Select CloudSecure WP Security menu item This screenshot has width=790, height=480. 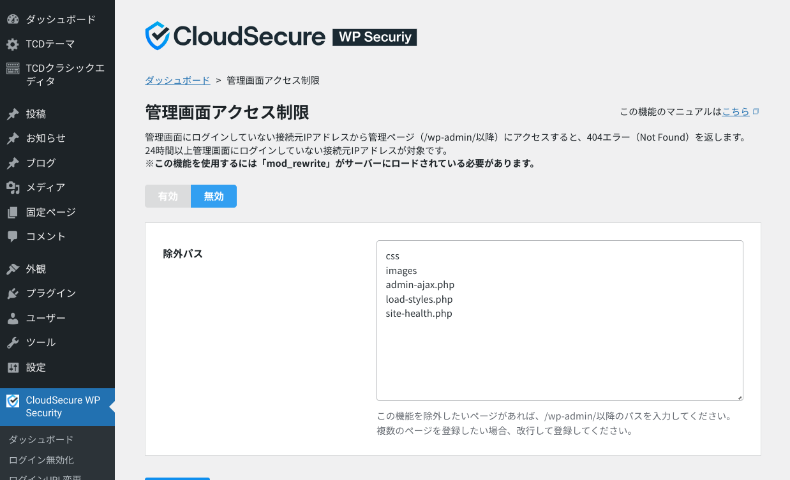coord(57,406)
